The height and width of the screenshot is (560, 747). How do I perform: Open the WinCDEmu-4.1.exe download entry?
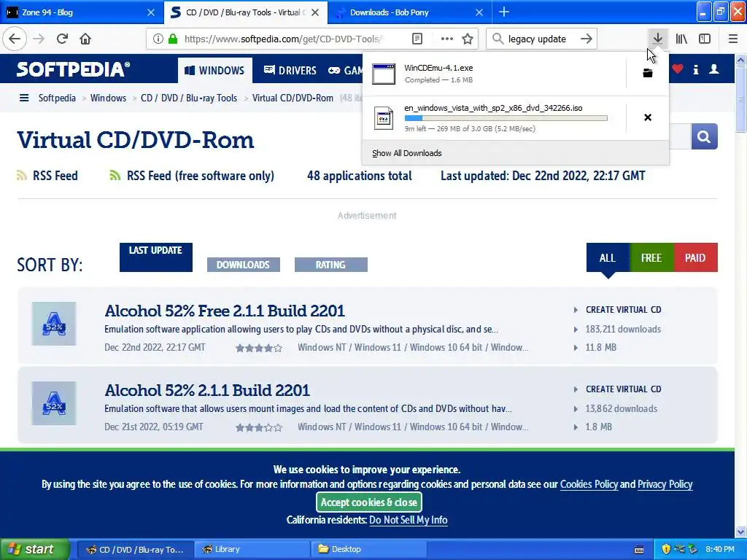pyautogui.click(x=494, y=74)
